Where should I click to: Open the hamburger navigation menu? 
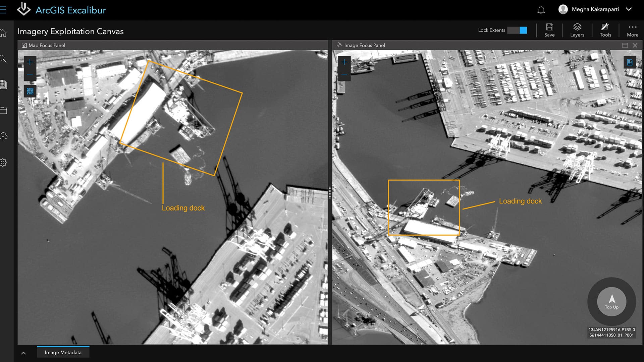tap(3, 10)
